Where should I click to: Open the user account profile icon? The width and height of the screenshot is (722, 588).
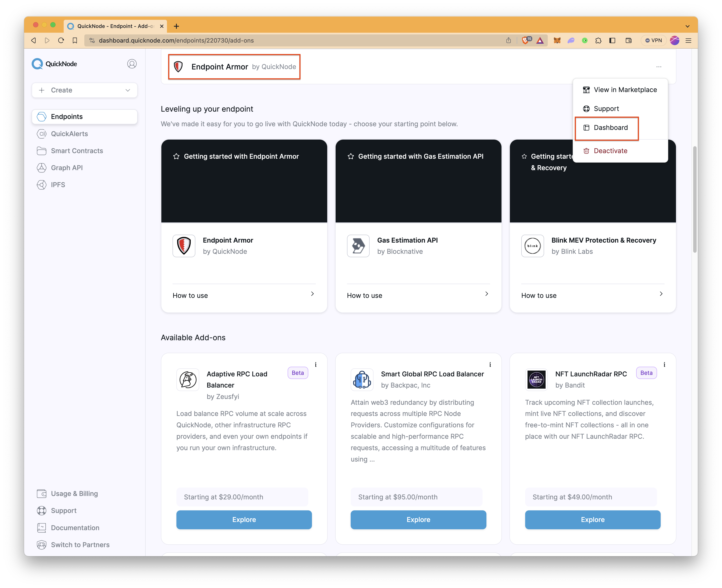tap(132, 64)
